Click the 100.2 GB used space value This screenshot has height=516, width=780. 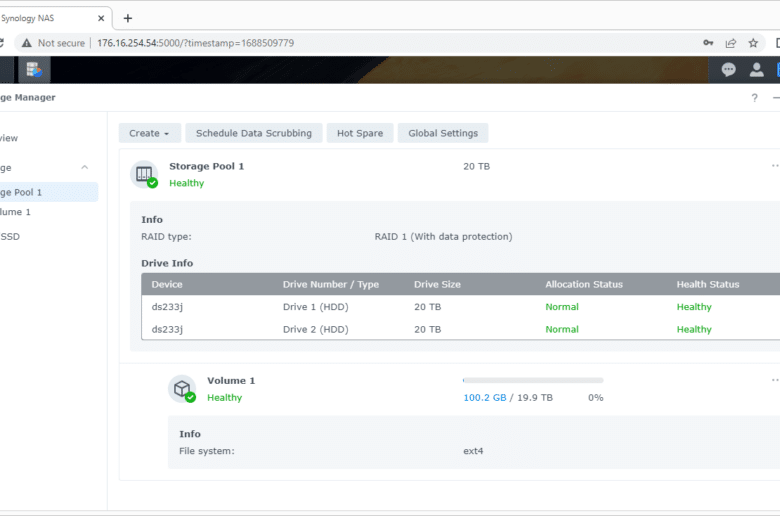(485, 398)
